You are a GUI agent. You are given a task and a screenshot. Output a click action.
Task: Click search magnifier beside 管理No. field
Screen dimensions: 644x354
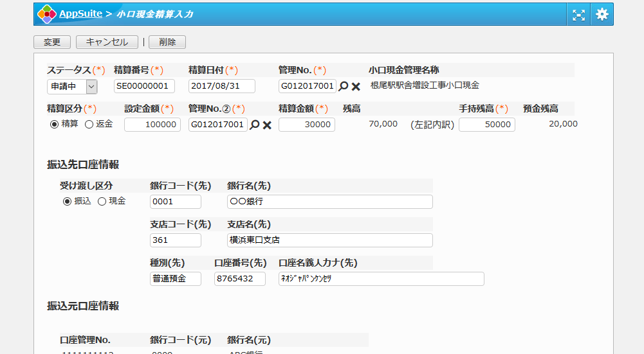pyautogui.click(x=344, y=86)
